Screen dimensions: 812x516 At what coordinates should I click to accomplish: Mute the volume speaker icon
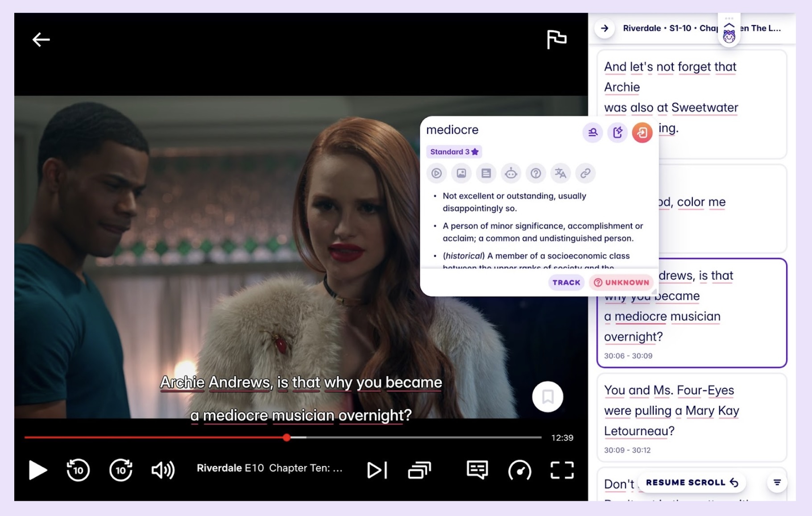163,470
